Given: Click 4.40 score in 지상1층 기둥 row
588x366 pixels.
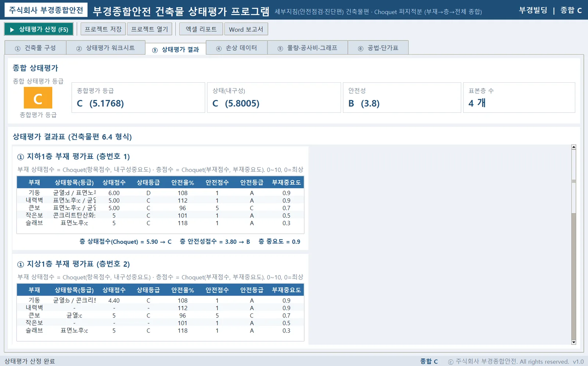Looking at the screenshot, I should point(114,300).
